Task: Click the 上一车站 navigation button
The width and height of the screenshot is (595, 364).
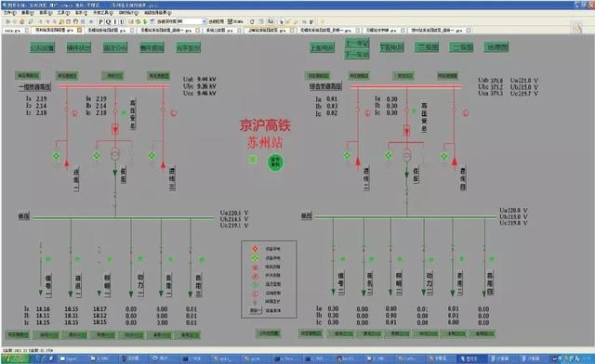Action: tap(357, 43)
